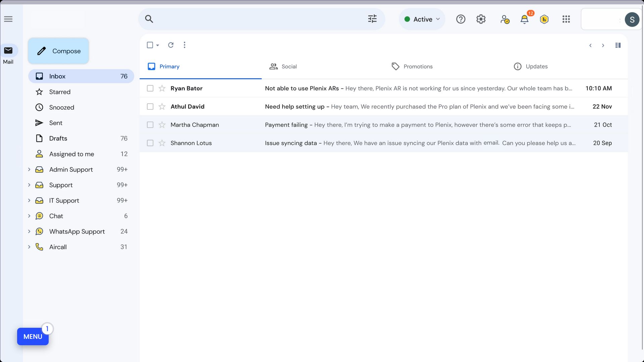Check the checkbox on Martha Chapman's email
This screenshot has height=362, width=644.
tap(150, 124)
